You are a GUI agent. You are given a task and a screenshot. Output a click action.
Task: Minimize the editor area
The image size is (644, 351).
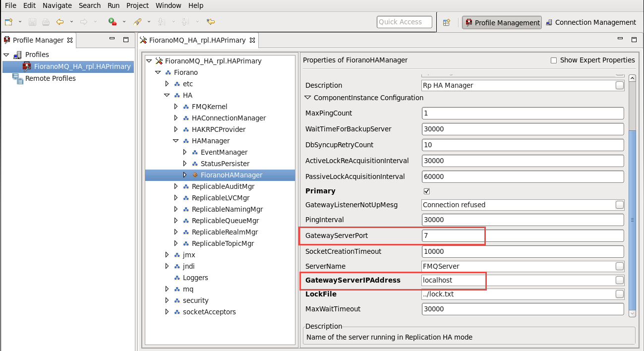tap(620, 39)
